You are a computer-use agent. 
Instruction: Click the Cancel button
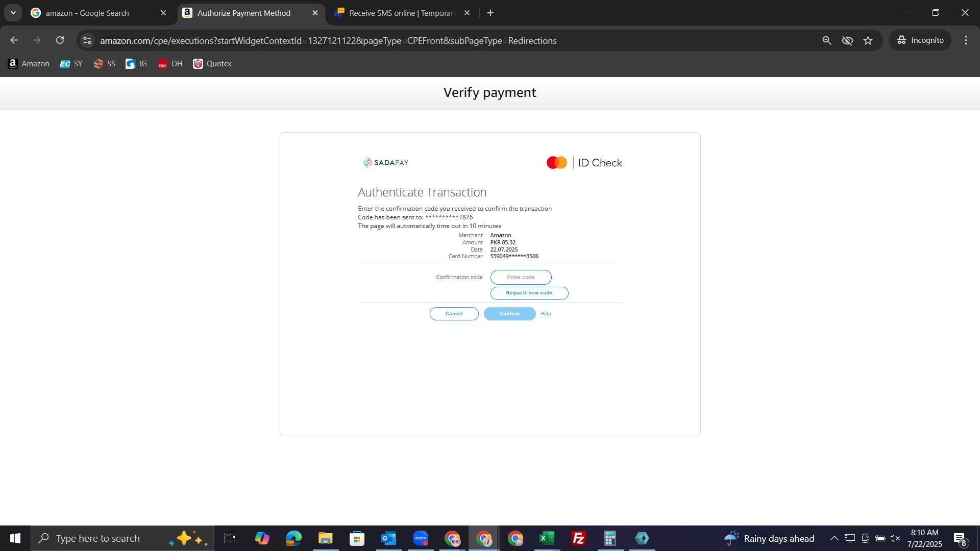click(454, 314)
